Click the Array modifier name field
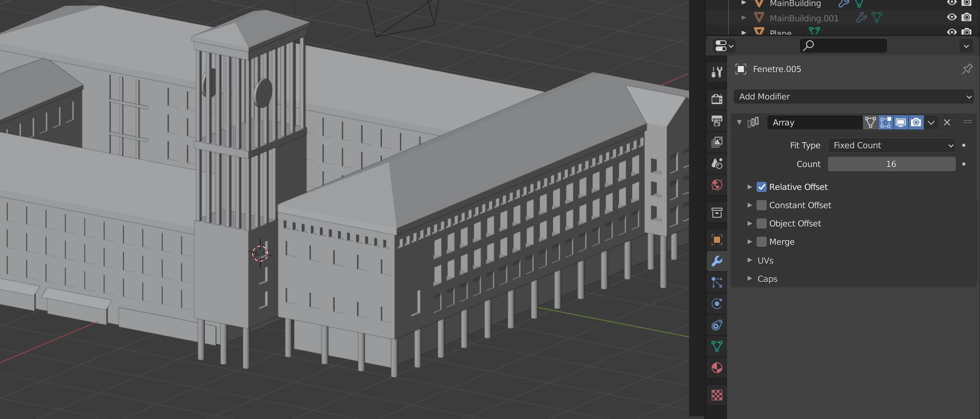The height and width of the screenshot is (419, 980). click(x=814, y=122)
